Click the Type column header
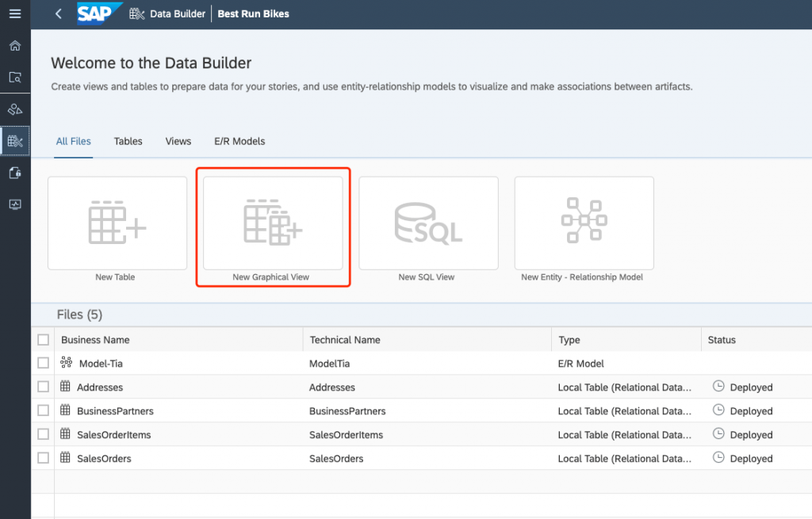Screen dimensions: 812x519 tap(569, 340)
